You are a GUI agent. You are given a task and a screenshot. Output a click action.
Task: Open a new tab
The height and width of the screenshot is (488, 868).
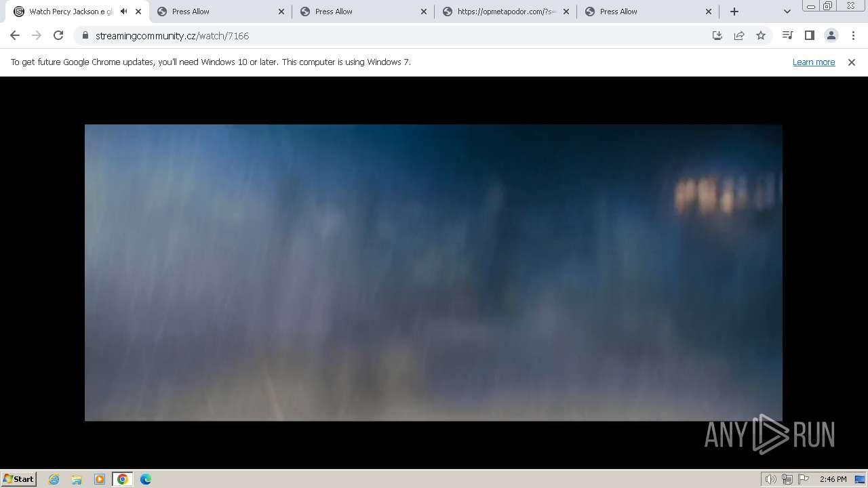(734, 12)
